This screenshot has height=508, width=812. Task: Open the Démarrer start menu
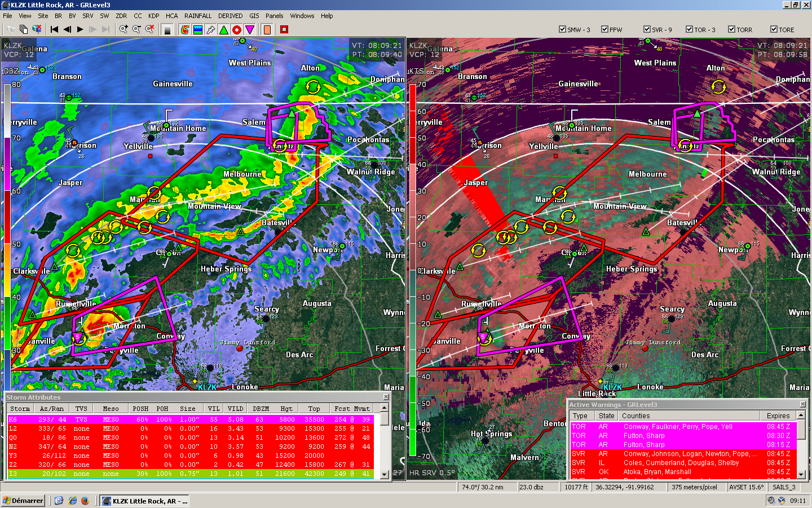[x=23, y=501]
